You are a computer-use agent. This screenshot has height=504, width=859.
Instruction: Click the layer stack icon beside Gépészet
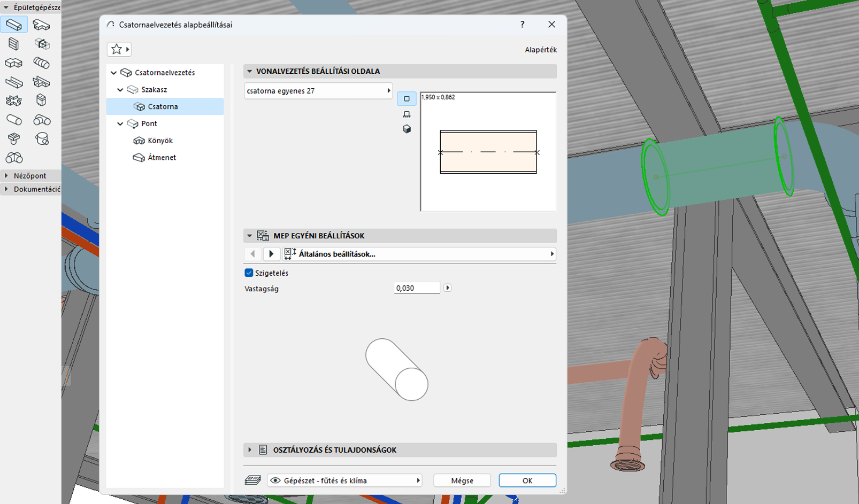pos(253,480)
